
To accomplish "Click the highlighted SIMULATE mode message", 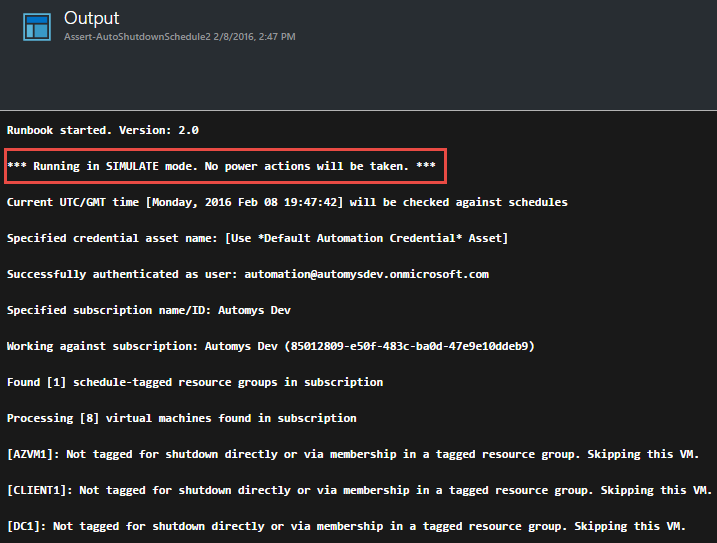I will 221,166.
